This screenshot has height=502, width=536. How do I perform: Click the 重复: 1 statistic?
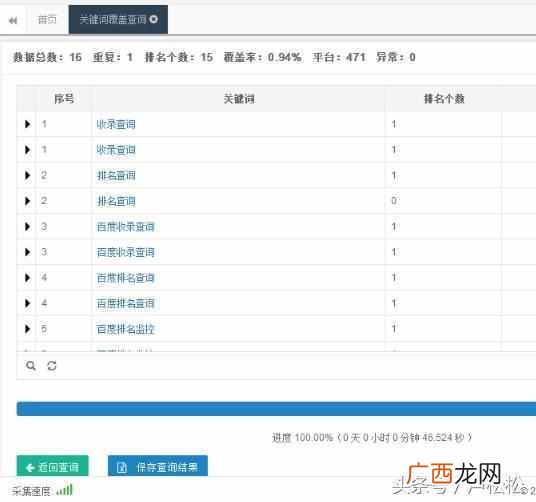[x=113, y=57]
